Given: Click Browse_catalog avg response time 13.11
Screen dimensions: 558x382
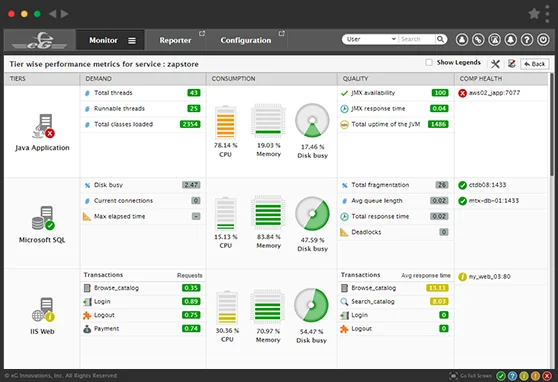Looking at the screenshot, I should tap(437, 288).
